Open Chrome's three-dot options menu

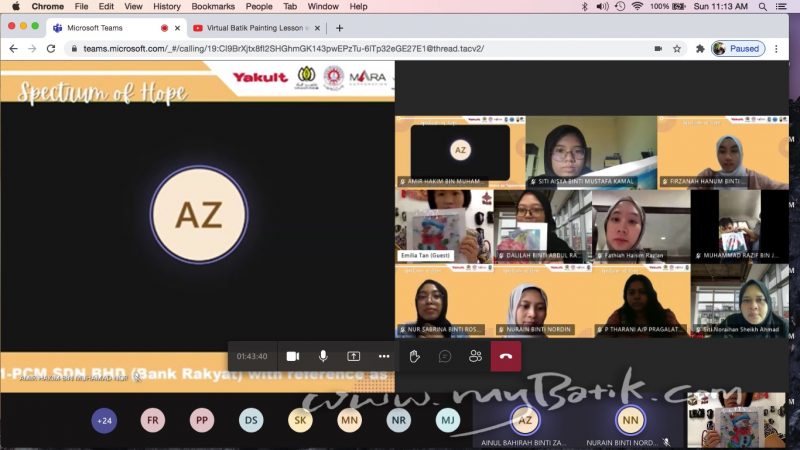[783, 48]
